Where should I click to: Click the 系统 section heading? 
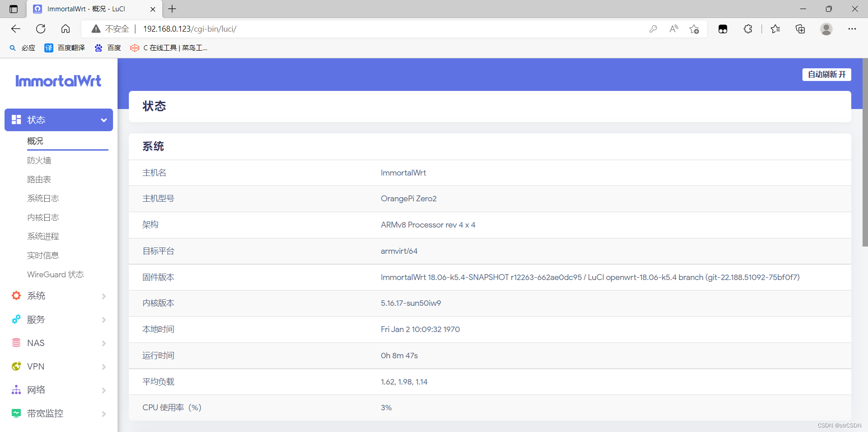153,146
